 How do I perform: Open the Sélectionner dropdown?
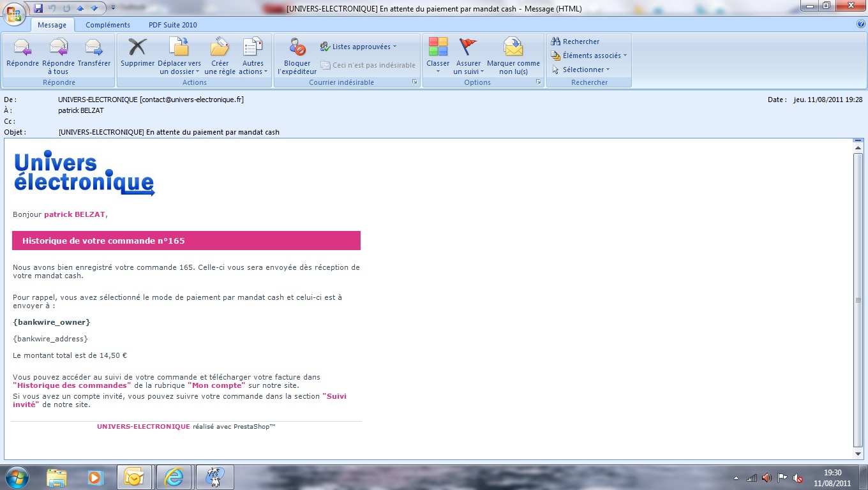point(581,70)
